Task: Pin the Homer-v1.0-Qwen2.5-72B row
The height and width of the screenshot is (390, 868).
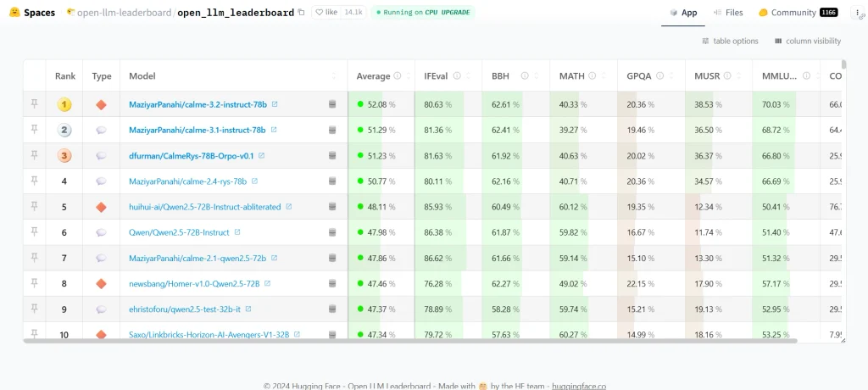Action: pyautogui.click(x=34, y=283)
